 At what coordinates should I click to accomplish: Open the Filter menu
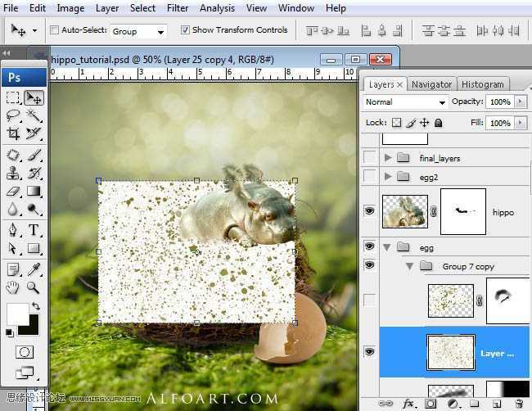click(178, 8)
